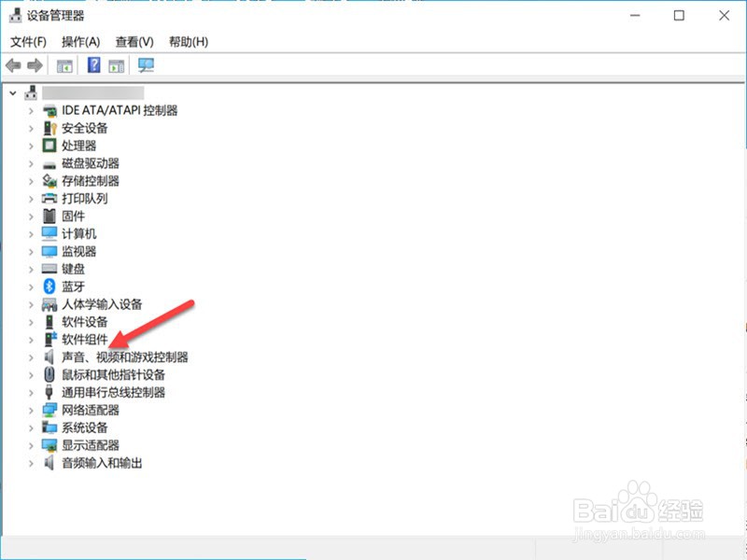
Task: Click the action pane toolbar icon
Action: point(116,65)
